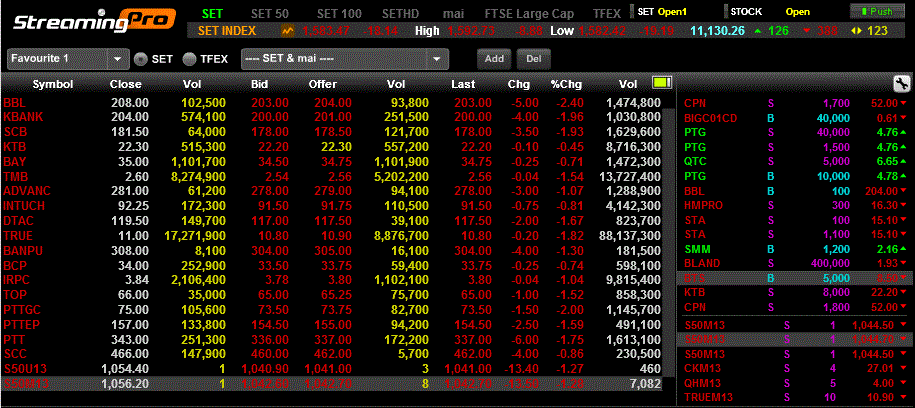Screen dimensions: 915x408
Task: Click the StreamingPro logo
Action: (x=95, y=21)
